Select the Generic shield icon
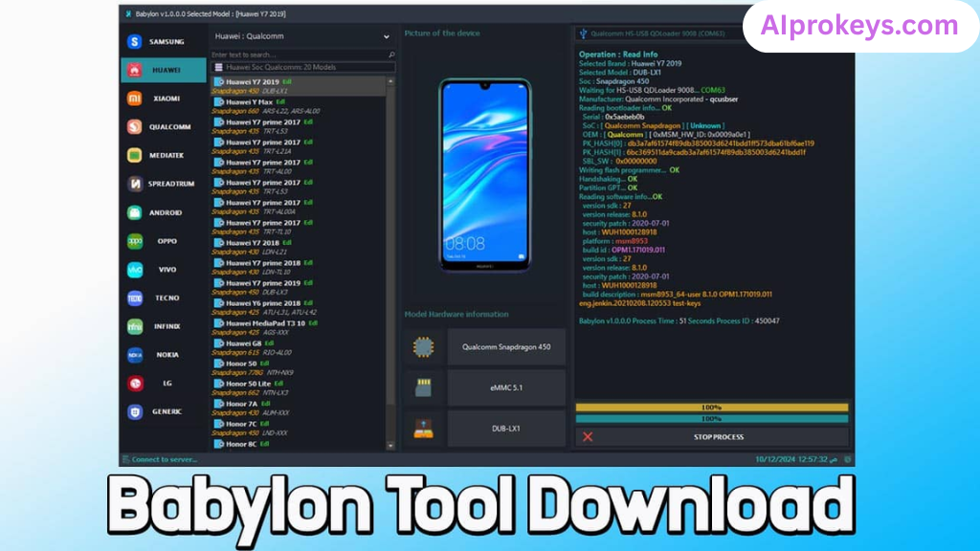 [x=134, y=411]
